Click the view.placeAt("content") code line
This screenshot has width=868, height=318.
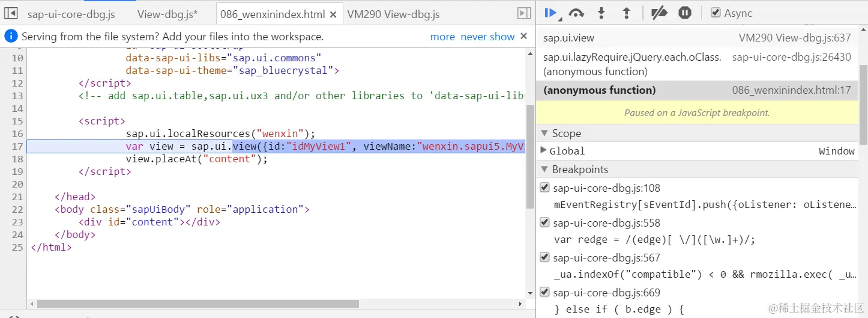(196, 159)
